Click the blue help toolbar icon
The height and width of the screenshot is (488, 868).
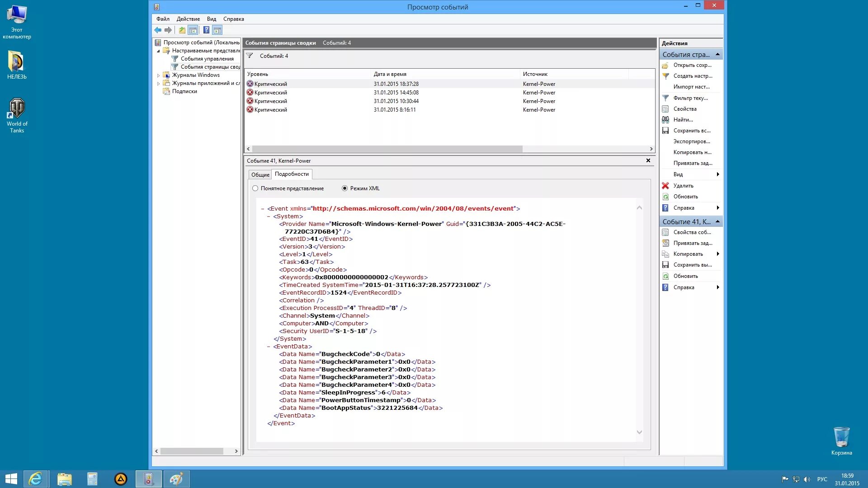coord(206,30)
